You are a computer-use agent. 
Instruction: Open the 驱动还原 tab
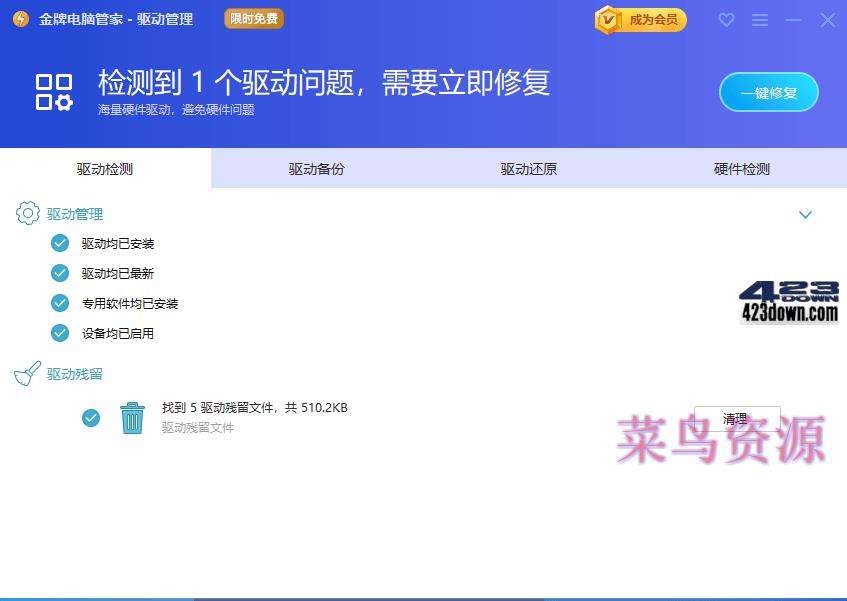click(x=528, y=169)
